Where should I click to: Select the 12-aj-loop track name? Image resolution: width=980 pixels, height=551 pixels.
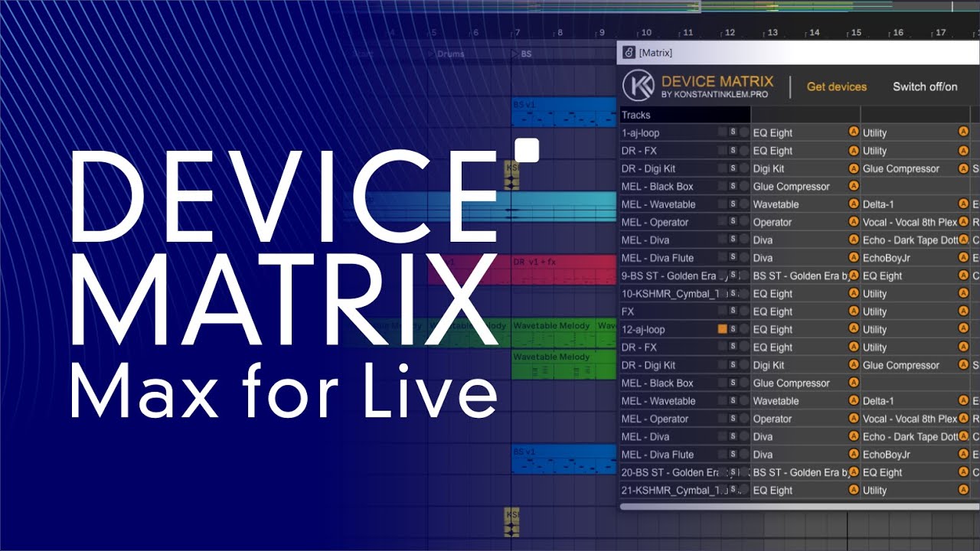click(x=643, y=329)
